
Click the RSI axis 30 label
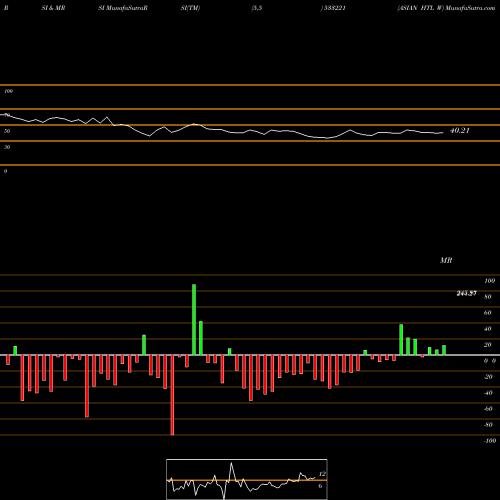[7, 147]
